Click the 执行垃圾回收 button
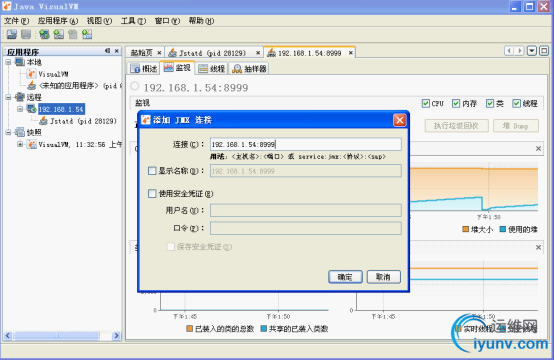Image resolution: width=554 pixels, height=360 pixels. pos(456,126)
